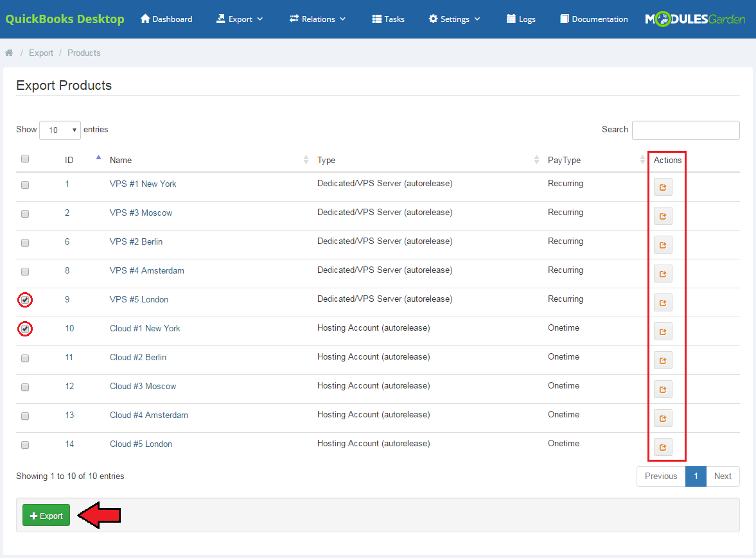This screenshot has width=756, height=558.
Task: Click export icon for VPS #3 Moscow
Action: (x=663, y=216)
